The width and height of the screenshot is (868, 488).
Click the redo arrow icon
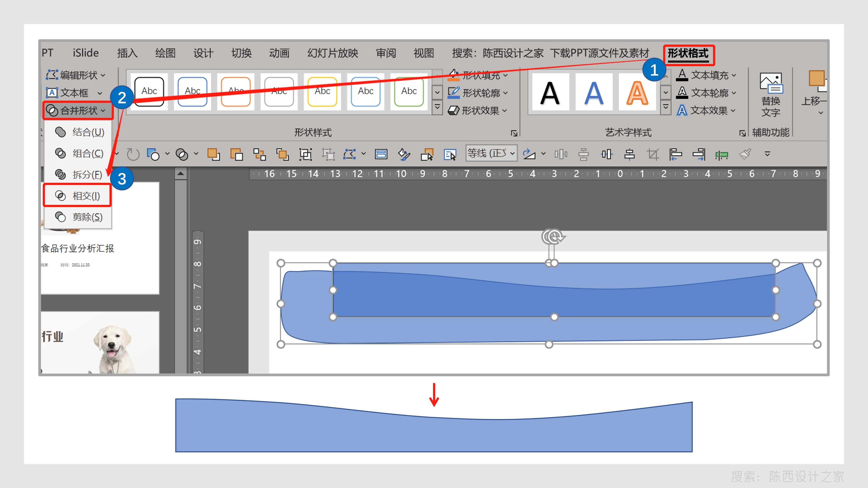coord(133,154)
